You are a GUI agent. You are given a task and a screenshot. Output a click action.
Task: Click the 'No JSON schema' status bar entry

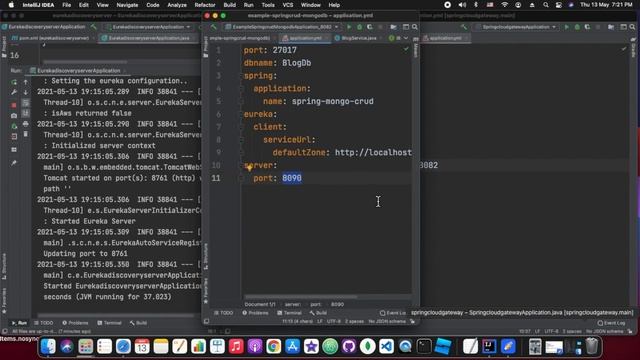[x=387, y=322]
